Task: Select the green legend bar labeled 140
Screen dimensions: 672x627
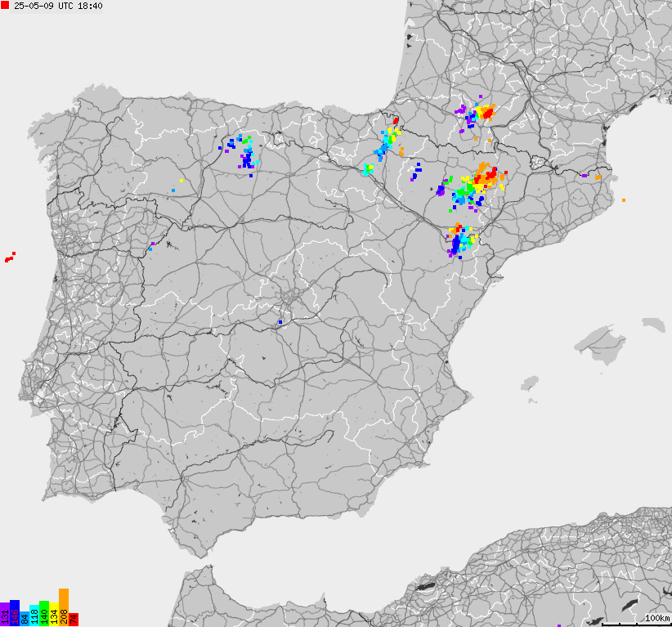Action: click(x=44, y=614)
